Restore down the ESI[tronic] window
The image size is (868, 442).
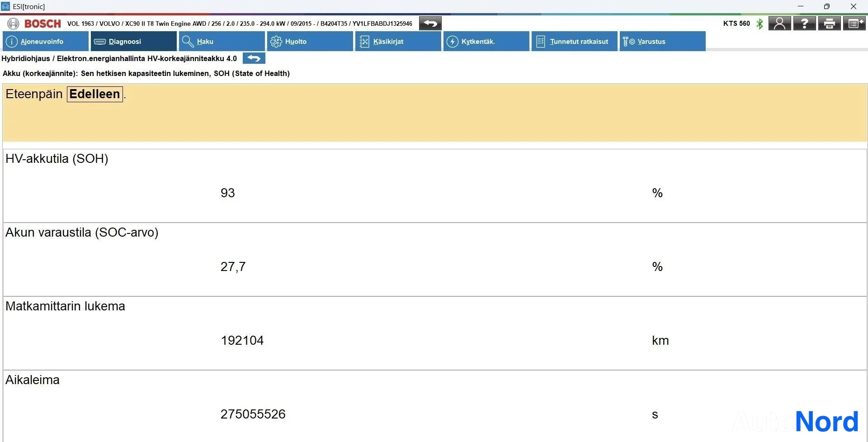(x=827, y=6)
